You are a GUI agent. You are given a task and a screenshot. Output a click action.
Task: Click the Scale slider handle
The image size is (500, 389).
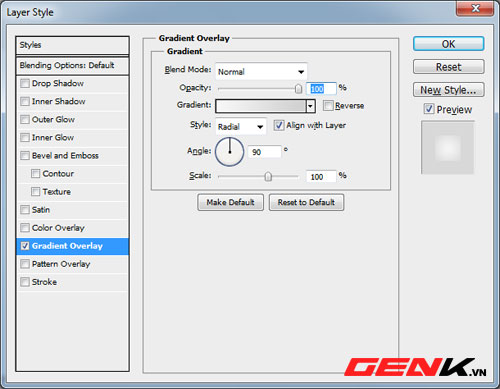(x=268, y=176)
